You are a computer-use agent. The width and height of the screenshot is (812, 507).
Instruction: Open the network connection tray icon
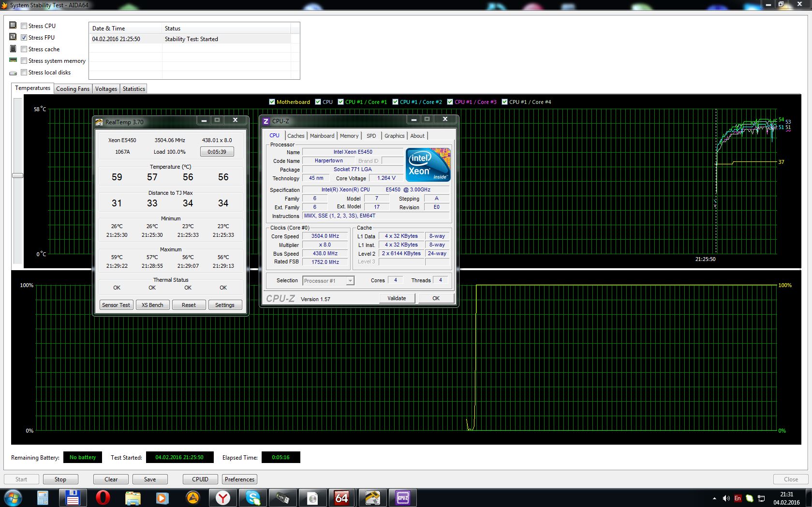coord(761,498)
